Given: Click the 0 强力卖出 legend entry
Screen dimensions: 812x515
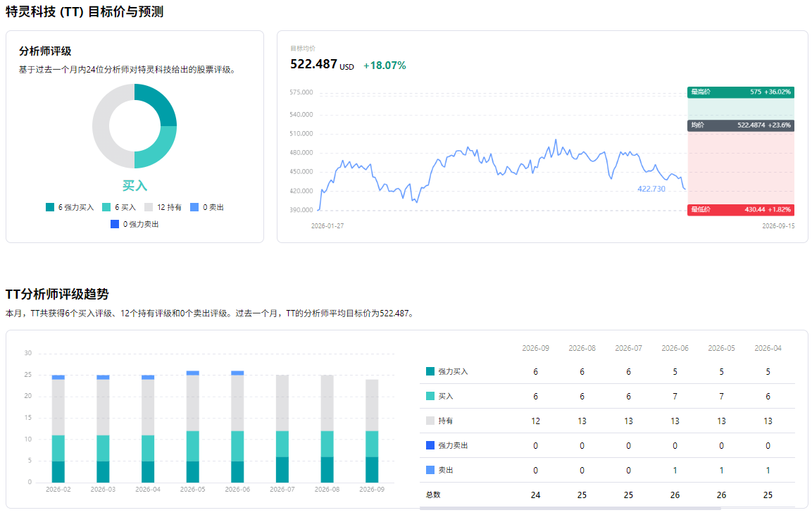Looking at the screenshot, I should pyautogui.click(x=135, y=224).
